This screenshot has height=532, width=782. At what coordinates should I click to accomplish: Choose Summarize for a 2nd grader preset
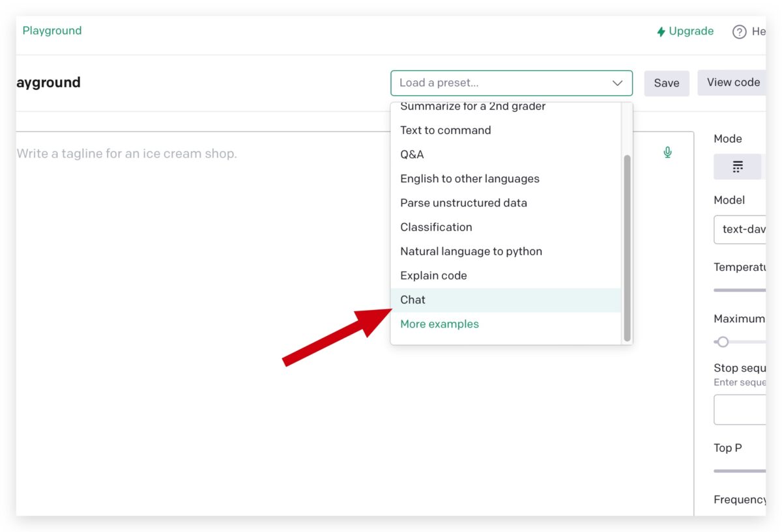506,109
